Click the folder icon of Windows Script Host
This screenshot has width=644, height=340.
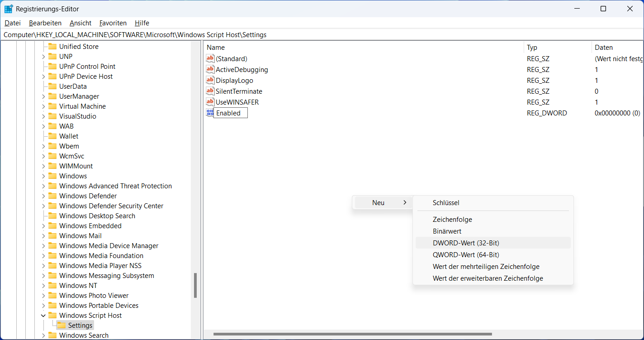pos(52,315)
